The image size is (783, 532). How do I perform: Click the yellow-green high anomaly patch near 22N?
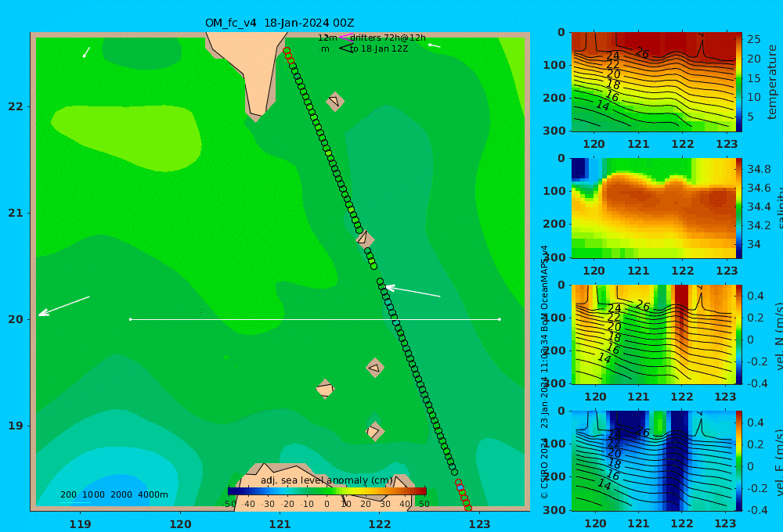[x=126, y=137]
